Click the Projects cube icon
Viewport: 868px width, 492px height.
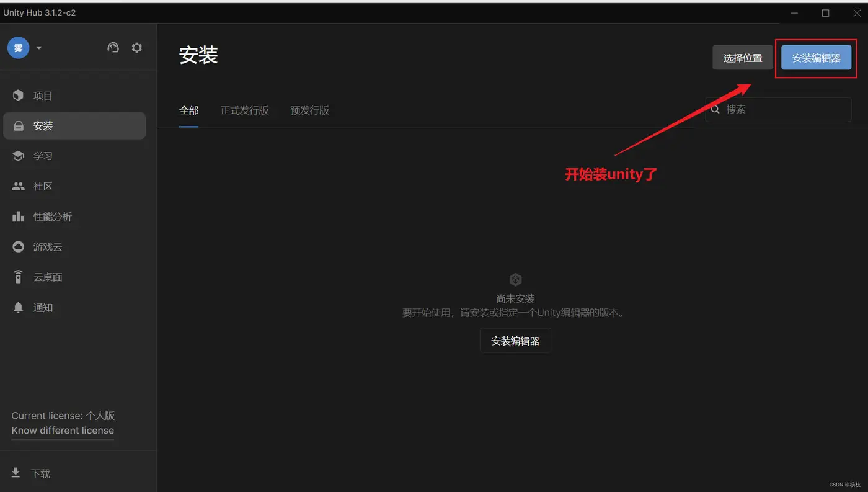(x=19, y=96)
